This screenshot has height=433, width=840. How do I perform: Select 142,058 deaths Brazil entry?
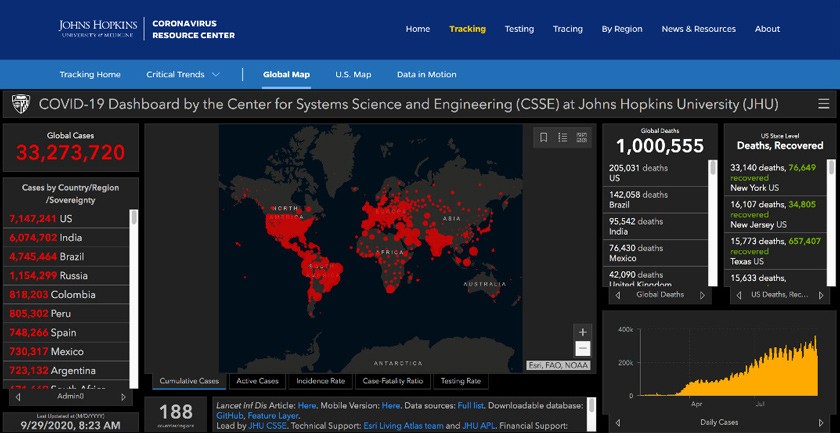pyautogui.click(x=656, y=200)
